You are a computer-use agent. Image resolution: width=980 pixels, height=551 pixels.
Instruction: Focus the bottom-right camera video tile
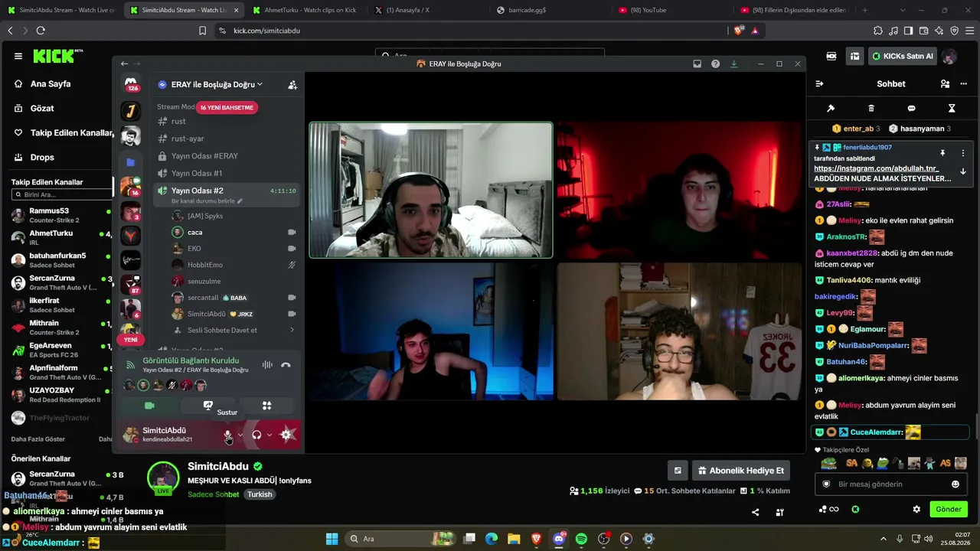point(679,331)
